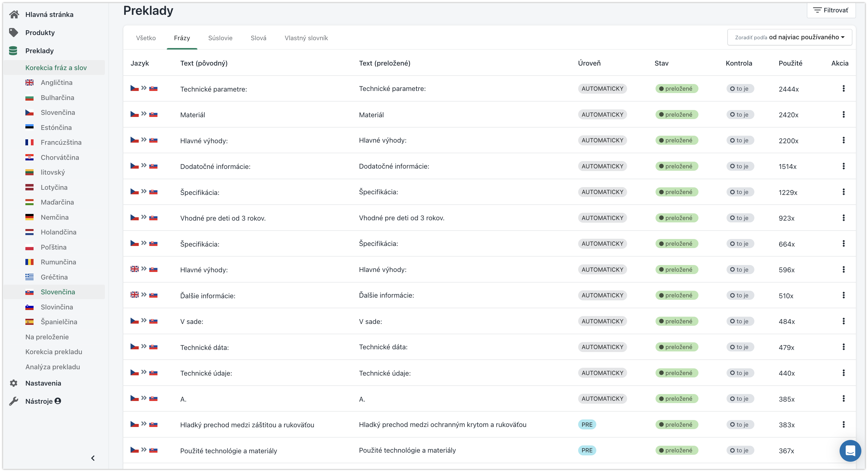Viewport: 868px width, 472px height.
Task: Click the Filtrovať button
Action: (x=831, y=10)
